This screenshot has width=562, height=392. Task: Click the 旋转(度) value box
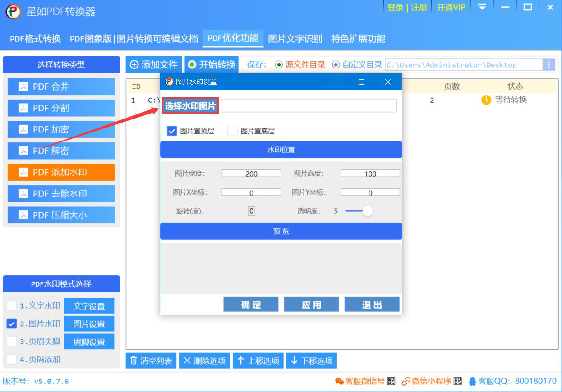[252, 211]
